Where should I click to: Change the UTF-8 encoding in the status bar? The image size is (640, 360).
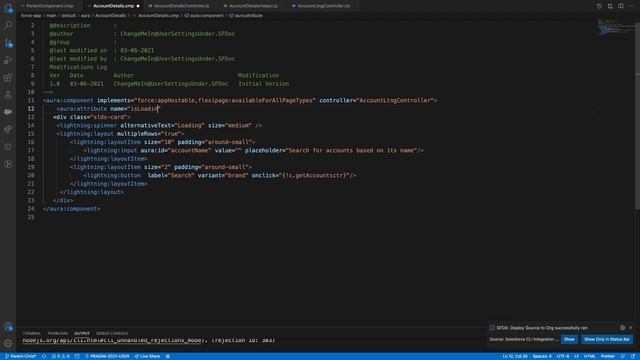562,356
